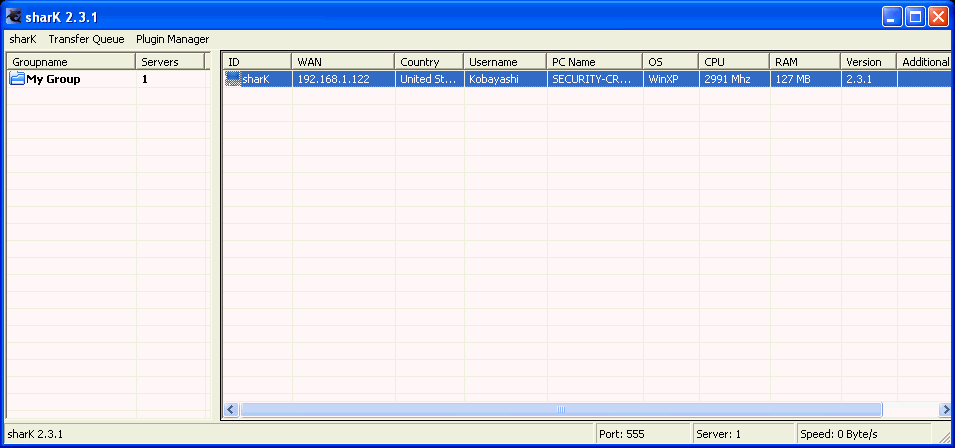
Task: Click the My Group folder icon
Action: (x=18, y=80)
